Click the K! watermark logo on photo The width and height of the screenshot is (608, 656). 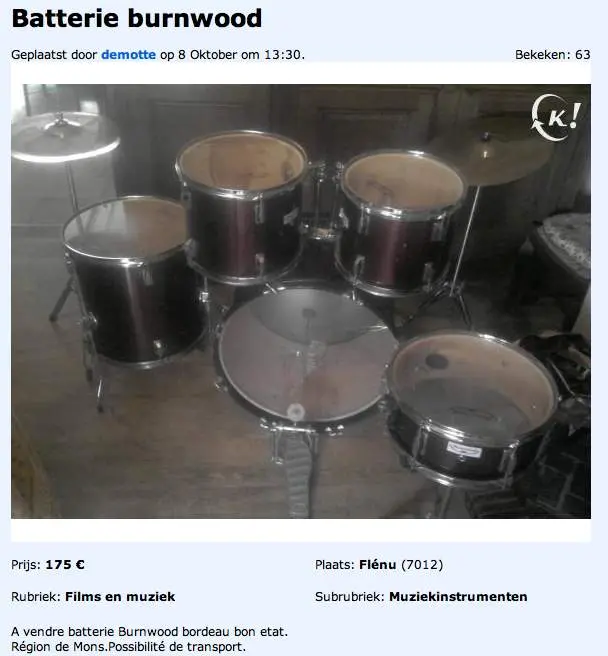[556, 117]
